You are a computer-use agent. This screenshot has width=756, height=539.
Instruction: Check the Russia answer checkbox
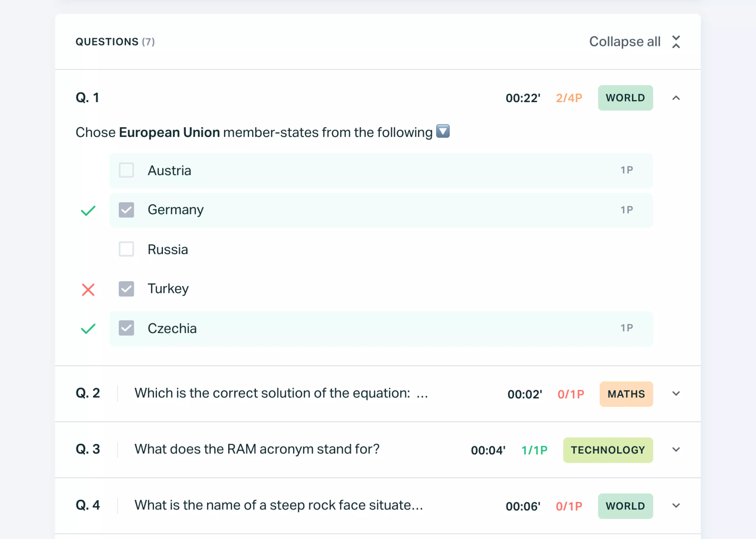coord(126,249)
